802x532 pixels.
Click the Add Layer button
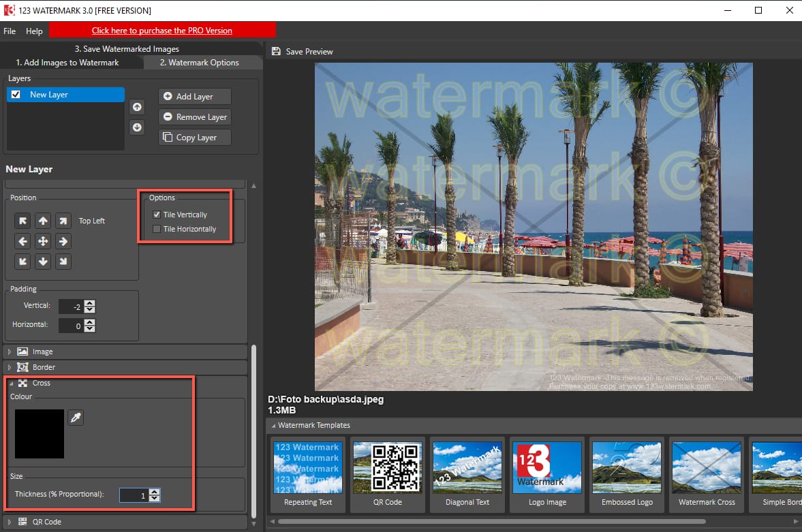coord(195,97)
